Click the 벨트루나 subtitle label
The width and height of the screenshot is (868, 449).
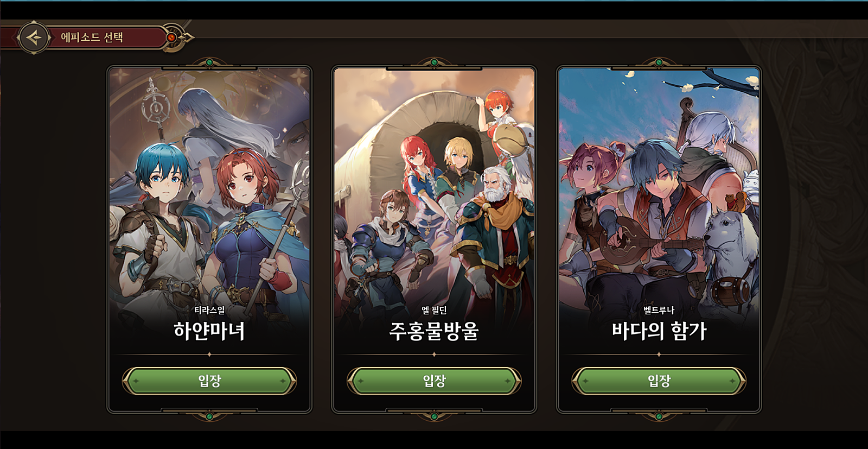[659, 310]
